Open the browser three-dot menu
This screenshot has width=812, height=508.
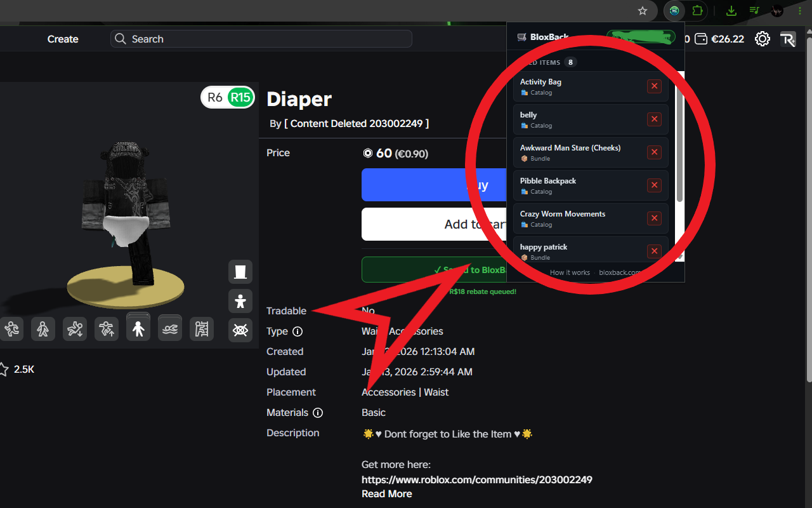point(799,11)
